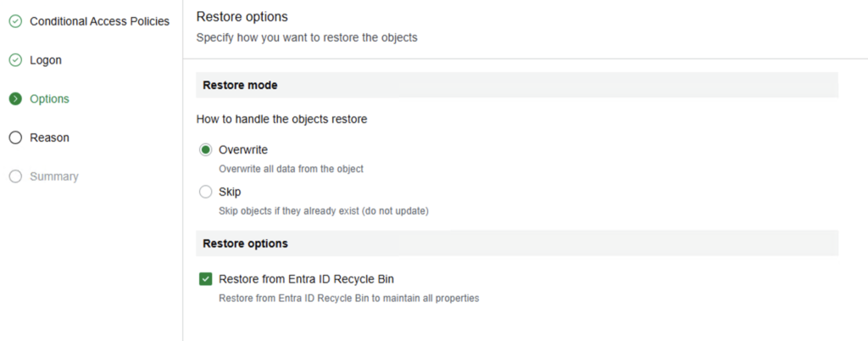Click the Reason step circle icon
This screenshot has height=341, width=868.
tap(15, 137)
